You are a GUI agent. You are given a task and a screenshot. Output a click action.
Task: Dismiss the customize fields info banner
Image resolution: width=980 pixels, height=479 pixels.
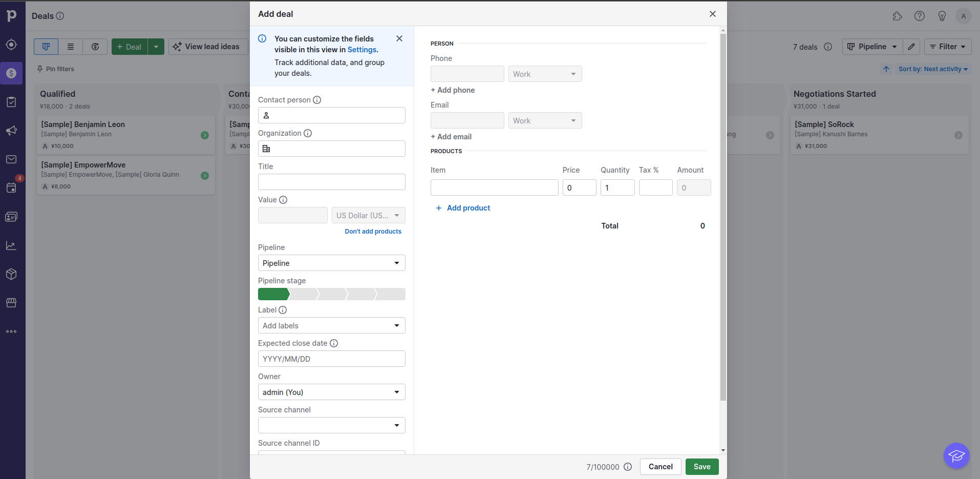pos(399,39)
